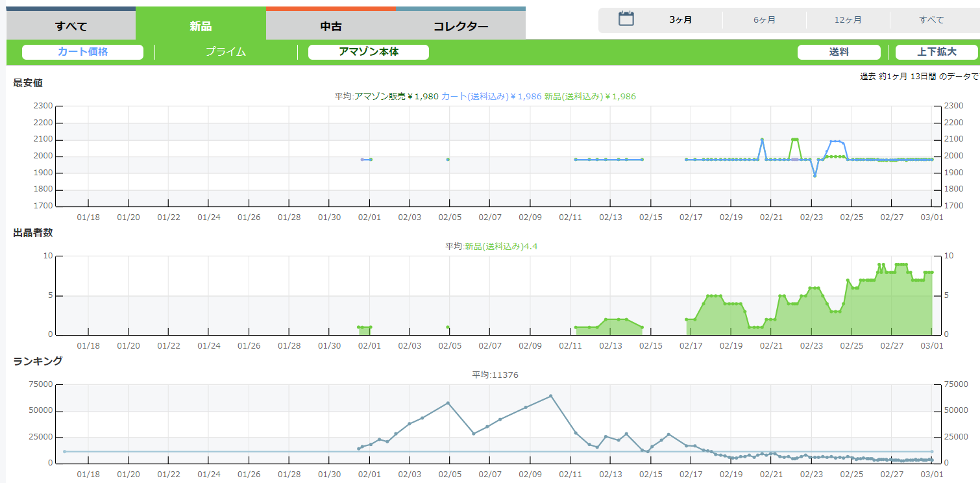Click the calendar icon beside period options
The image size is (980, 483).
pos(626,19)
